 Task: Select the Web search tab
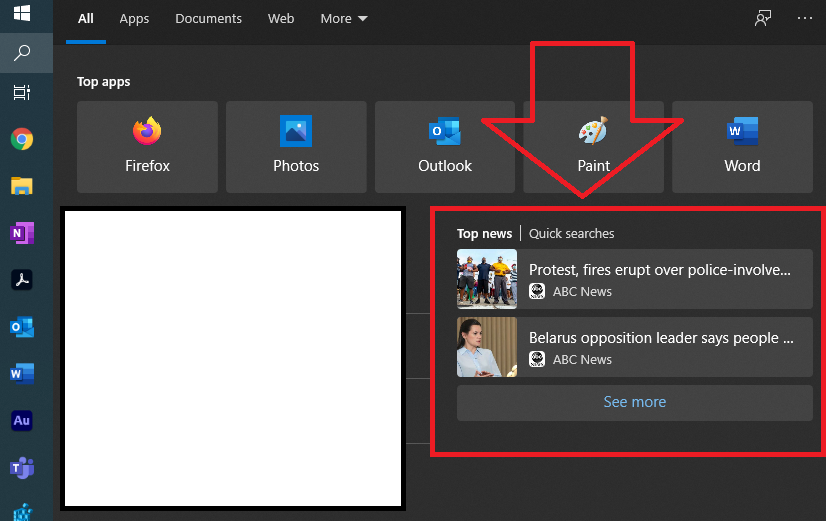point(281,18)
